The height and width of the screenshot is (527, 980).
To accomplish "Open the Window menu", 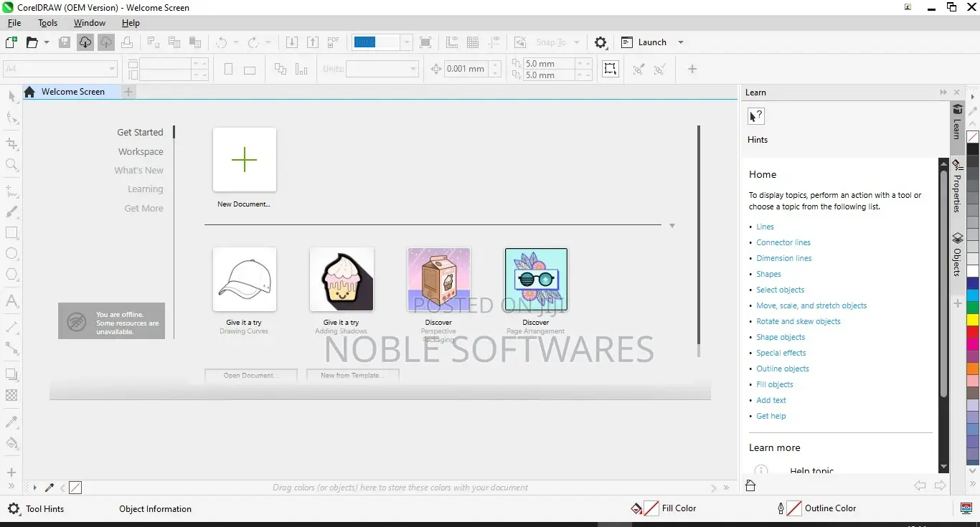I will click(90, 23).
